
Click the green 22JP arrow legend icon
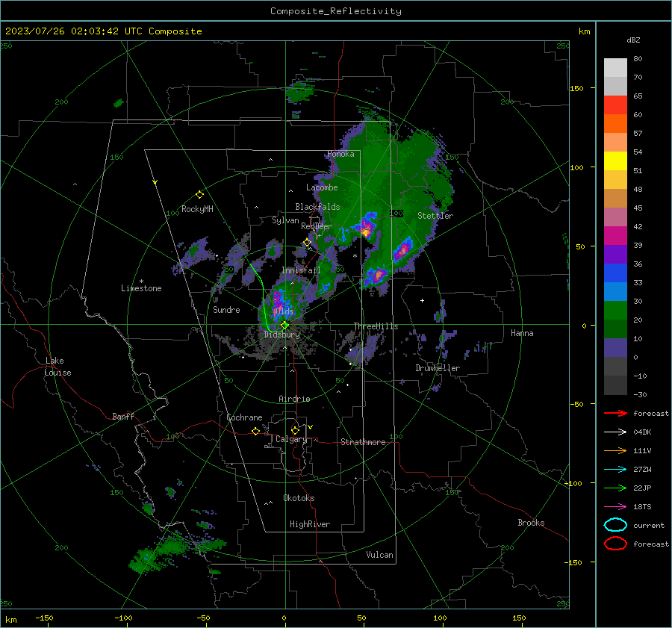[x=615, y=488]
